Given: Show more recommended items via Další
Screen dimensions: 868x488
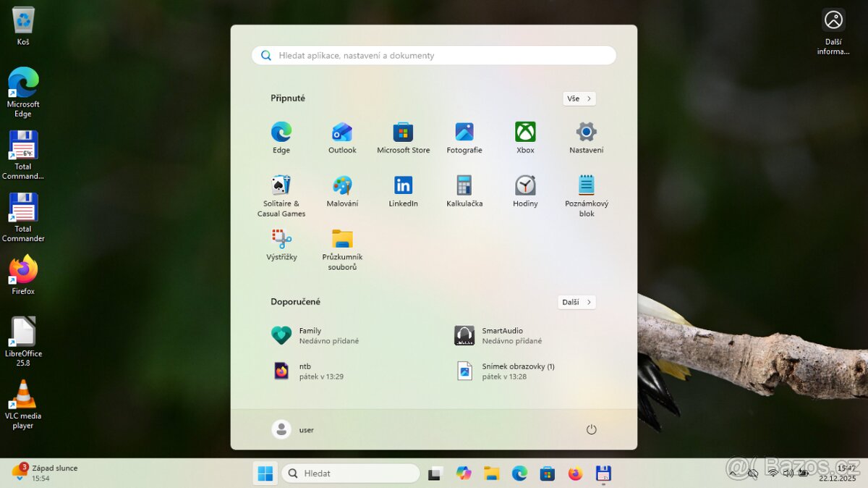Looking at the screenshot, I should pyautogui.click(x=576, y=302).
